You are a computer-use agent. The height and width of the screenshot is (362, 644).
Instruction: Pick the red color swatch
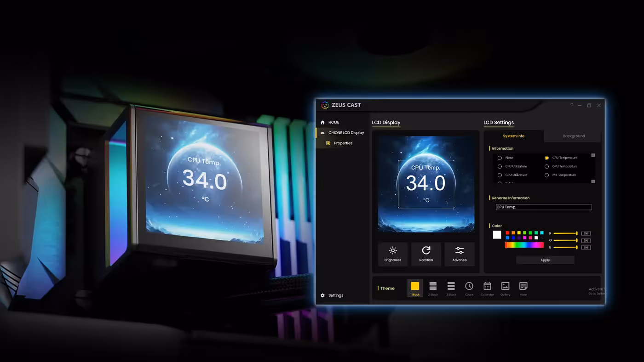click(x=507, y=233)
